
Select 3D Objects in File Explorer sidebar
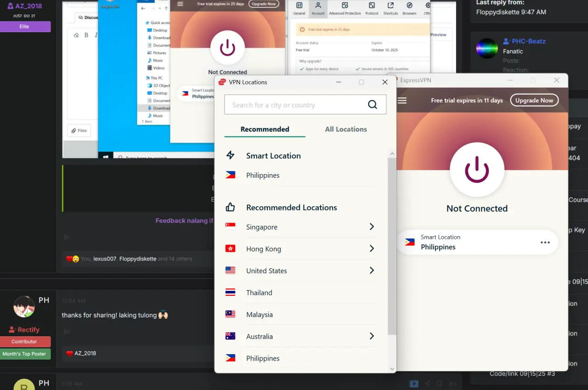coord(158,85)
